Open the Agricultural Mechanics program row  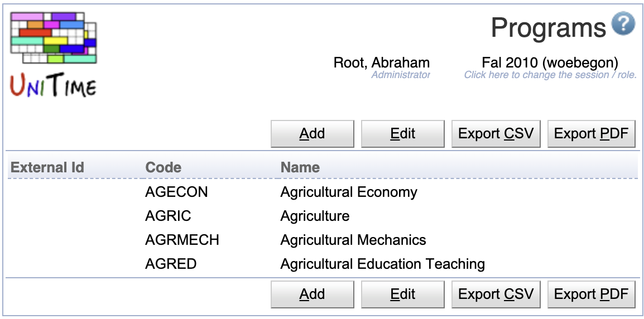point(323,240)
